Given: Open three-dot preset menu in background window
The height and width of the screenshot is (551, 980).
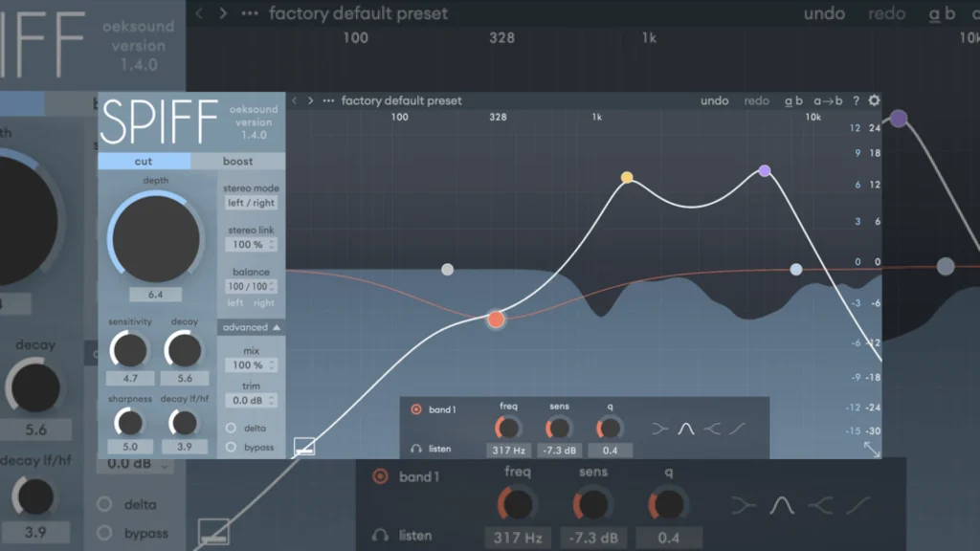Looking at the screenshot, I should pos(250,13).
